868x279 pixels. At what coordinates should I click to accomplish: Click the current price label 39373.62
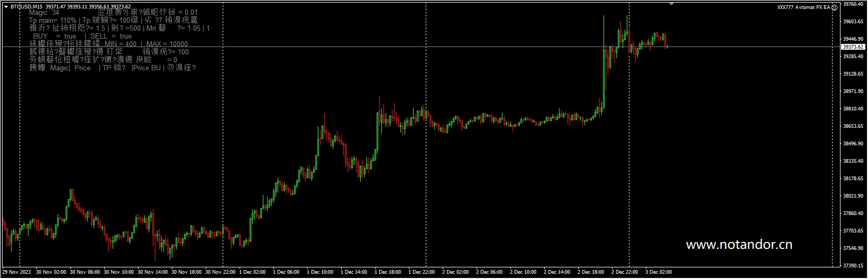(x=853, y=47)
